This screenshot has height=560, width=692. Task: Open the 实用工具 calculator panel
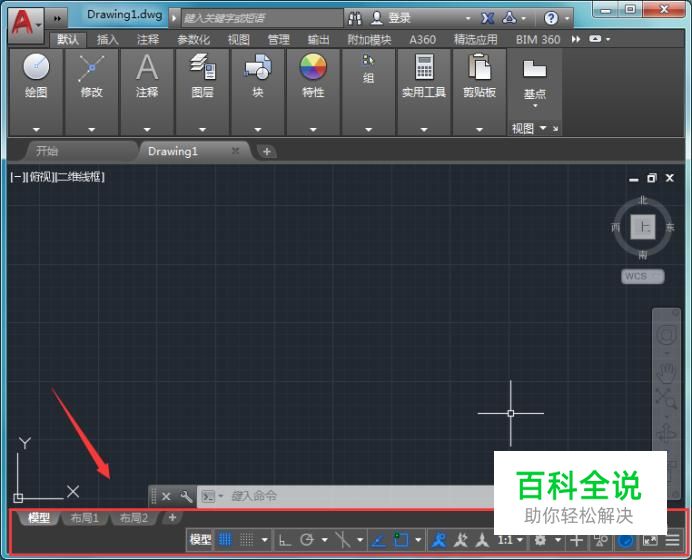[424, 75]
